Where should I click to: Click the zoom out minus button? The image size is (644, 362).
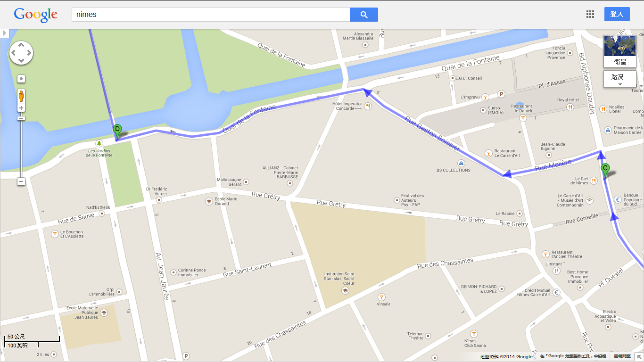[21, 181]
